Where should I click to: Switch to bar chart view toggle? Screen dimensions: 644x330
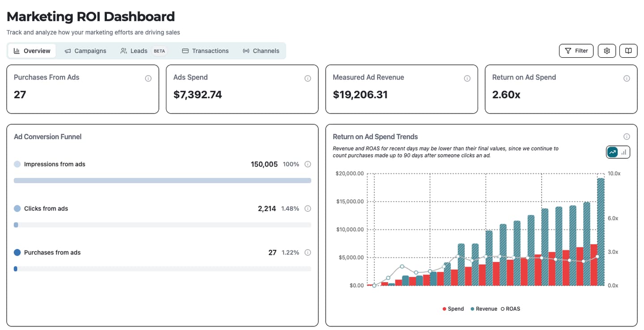tap(624, 152)
